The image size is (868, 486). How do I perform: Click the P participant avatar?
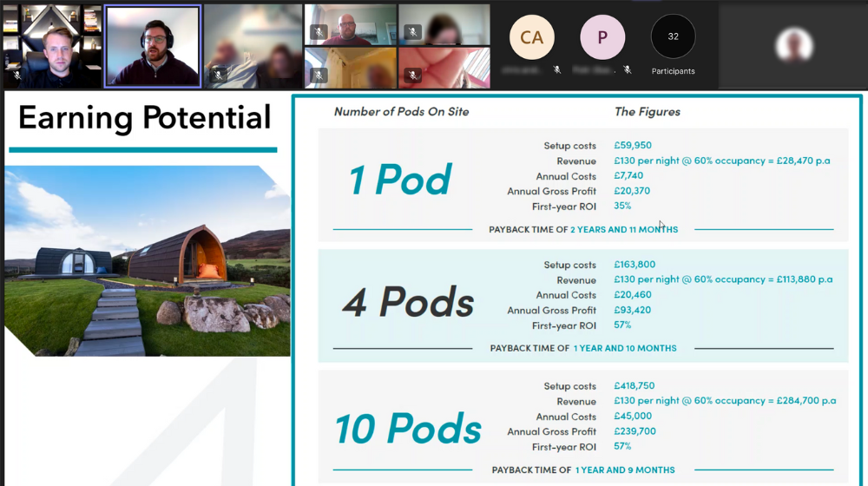pyautogui.click(x=602, y=37)
